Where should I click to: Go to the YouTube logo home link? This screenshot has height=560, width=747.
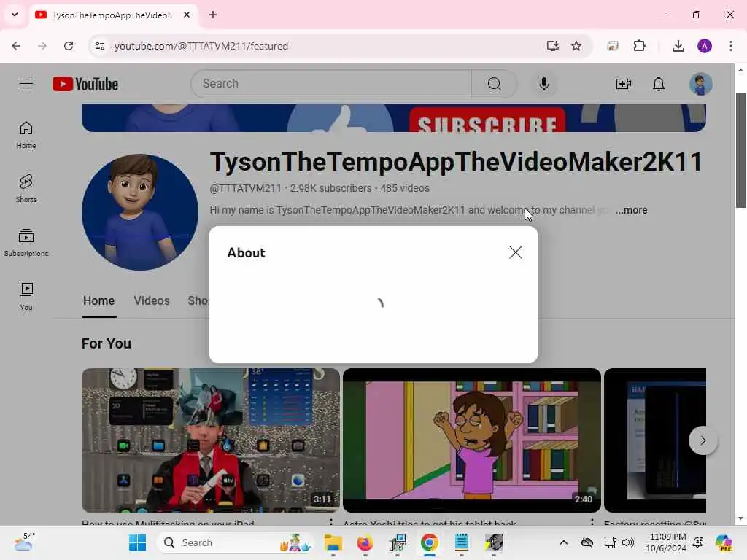(x=85, y=84)
